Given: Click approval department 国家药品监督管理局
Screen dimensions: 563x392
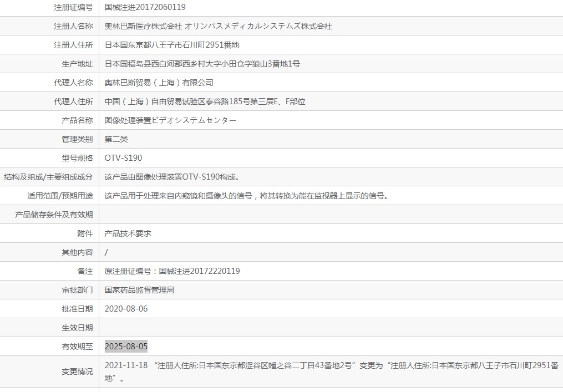Looking at the screenshot, I should coord(139,290).
